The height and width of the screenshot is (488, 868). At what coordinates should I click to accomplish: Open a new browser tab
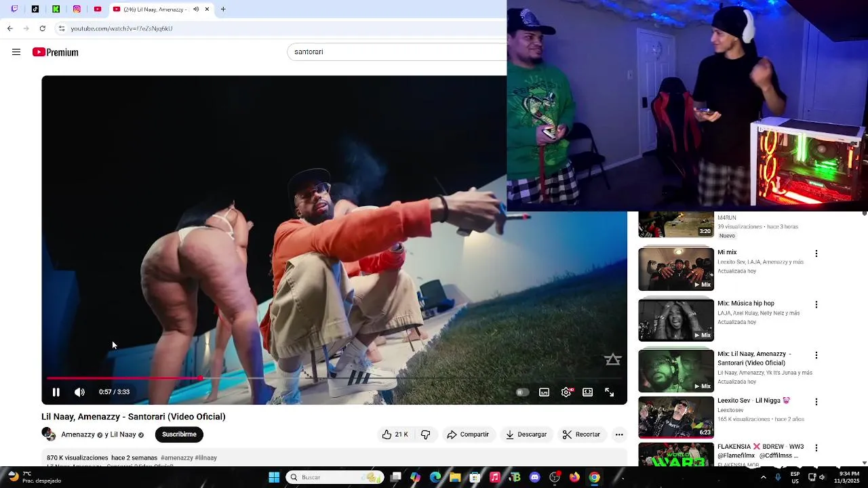pos(223,9)
